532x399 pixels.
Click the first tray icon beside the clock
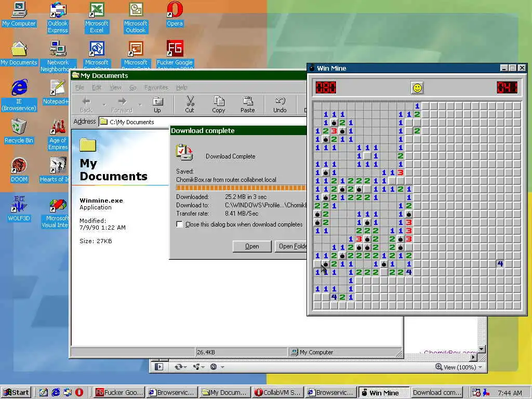click(476, 393)
